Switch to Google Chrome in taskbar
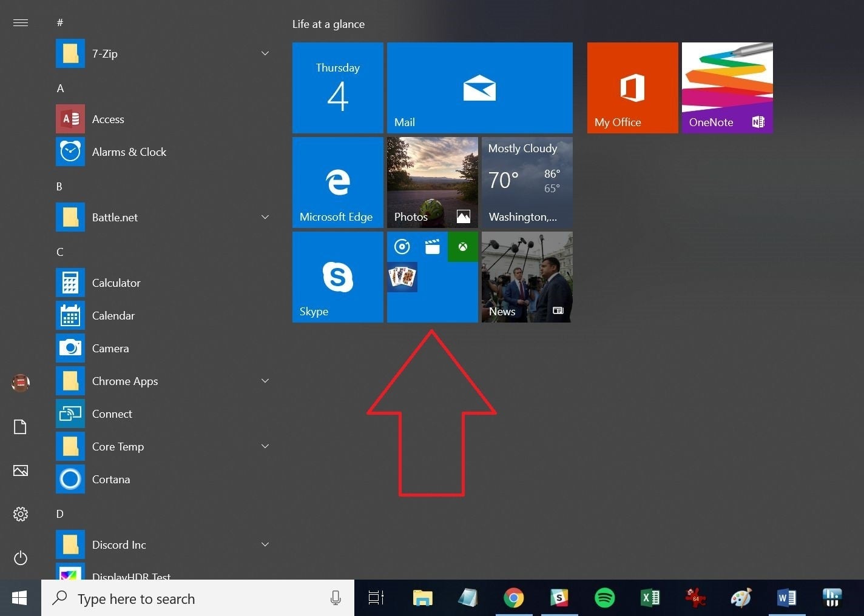864x616 pixels. tap(514, 598)
